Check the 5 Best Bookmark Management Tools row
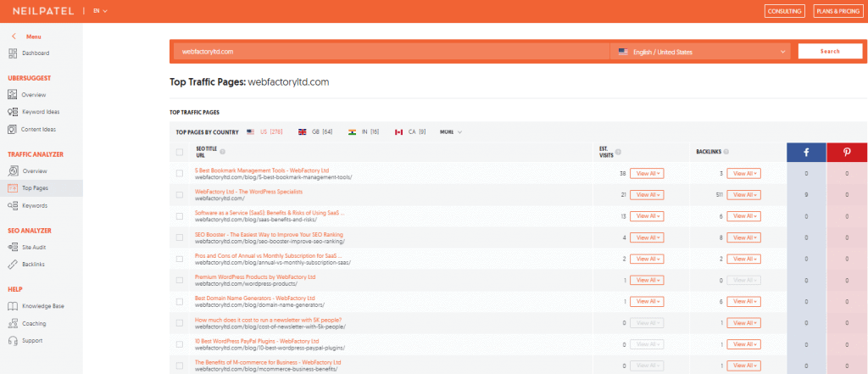This screenshot has width=868, height=374. click(x=180, y=173)
